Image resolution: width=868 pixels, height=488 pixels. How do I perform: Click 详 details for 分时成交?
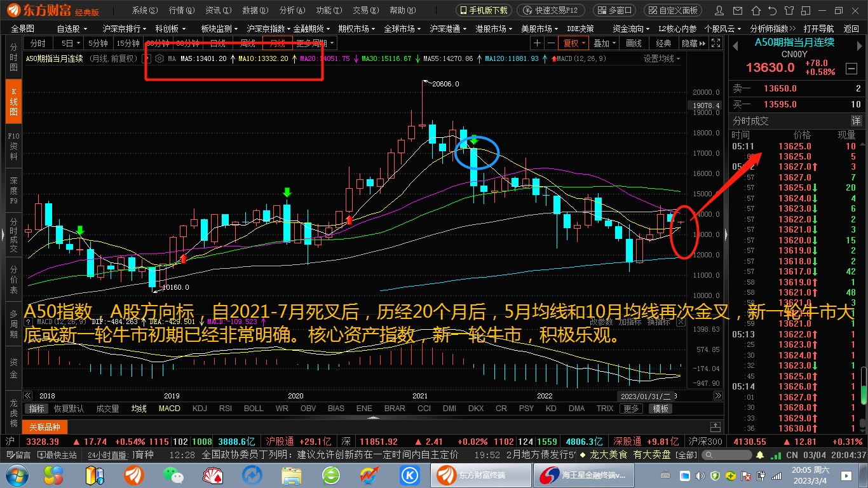856,121
